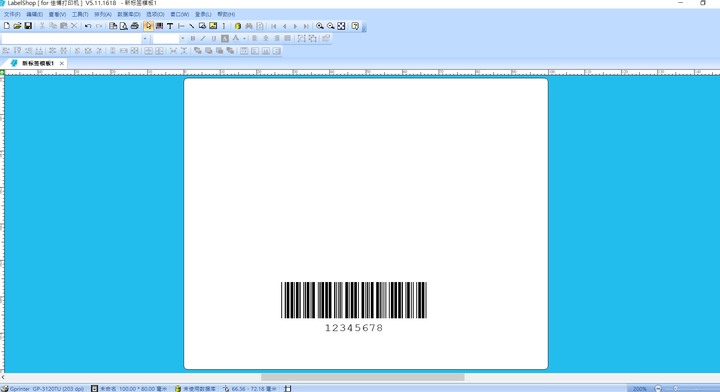Select the barcode on the label
This screenshot has width=720, height=392.
point(354,300)
